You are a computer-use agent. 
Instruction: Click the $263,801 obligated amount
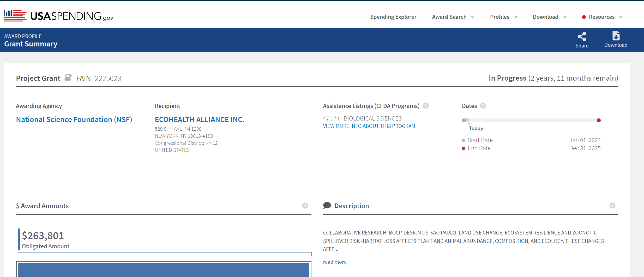coord(43,236)
